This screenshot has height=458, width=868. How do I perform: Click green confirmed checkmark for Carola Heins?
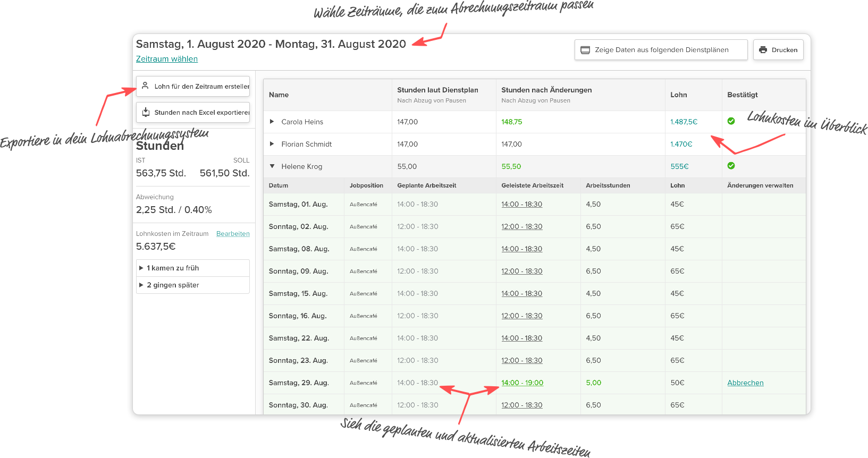731,121
